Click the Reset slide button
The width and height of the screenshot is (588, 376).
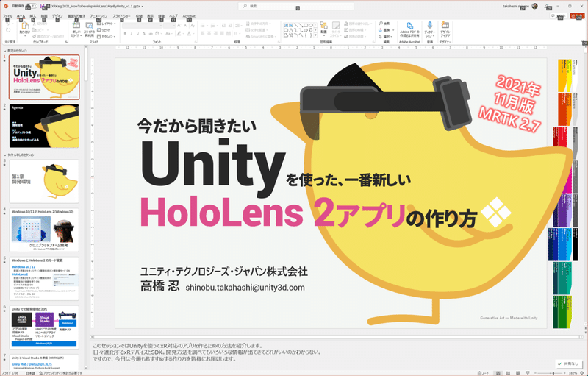104,30
